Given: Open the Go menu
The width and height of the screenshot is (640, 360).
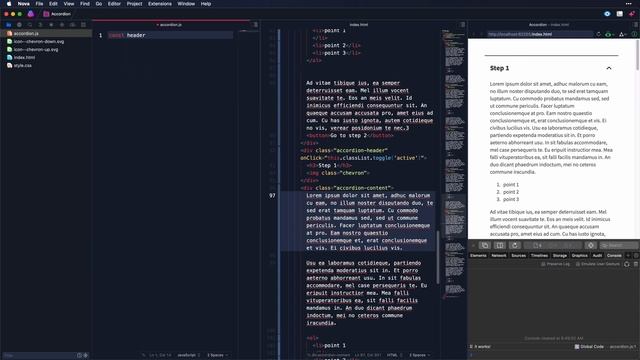Looking at the screenshot, I should (99, 4).
